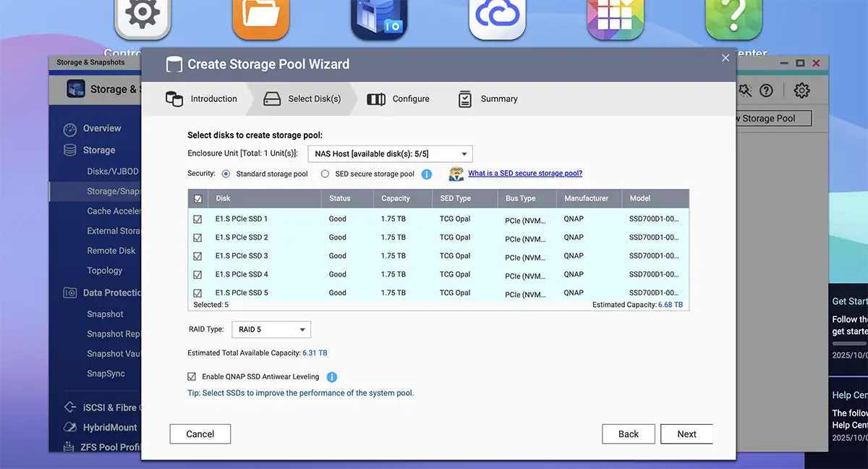This screenshot has height=469, width=868.
Task: Click the Overview icon in the sidebar
Action: [69, 128]
